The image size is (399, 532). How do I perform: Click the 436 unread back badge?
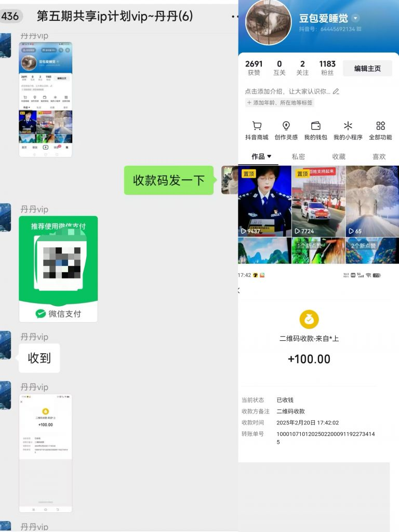(11, 16)
